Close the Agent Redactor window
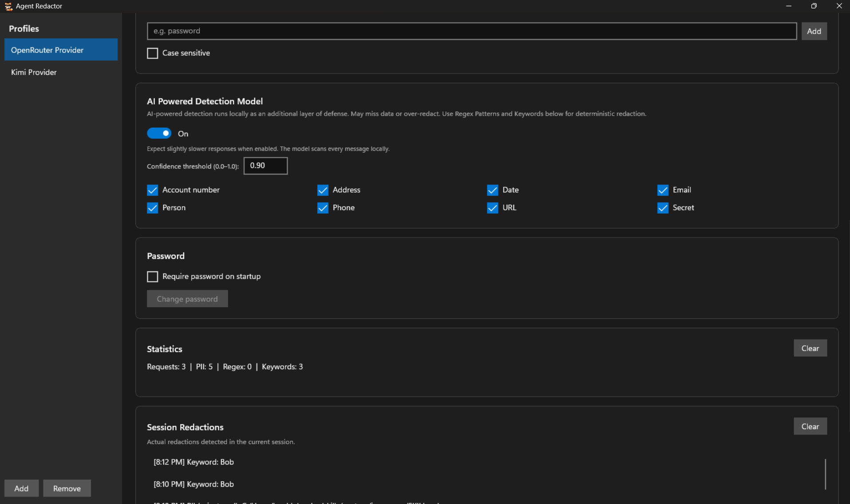850x504 pixels. pos(838,6)
